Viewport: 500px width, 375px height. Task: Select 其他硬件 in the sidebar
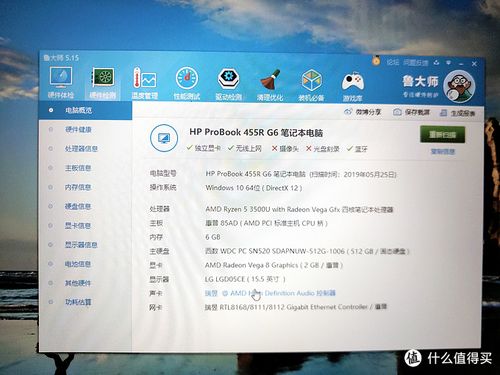(x=78, y=283)
